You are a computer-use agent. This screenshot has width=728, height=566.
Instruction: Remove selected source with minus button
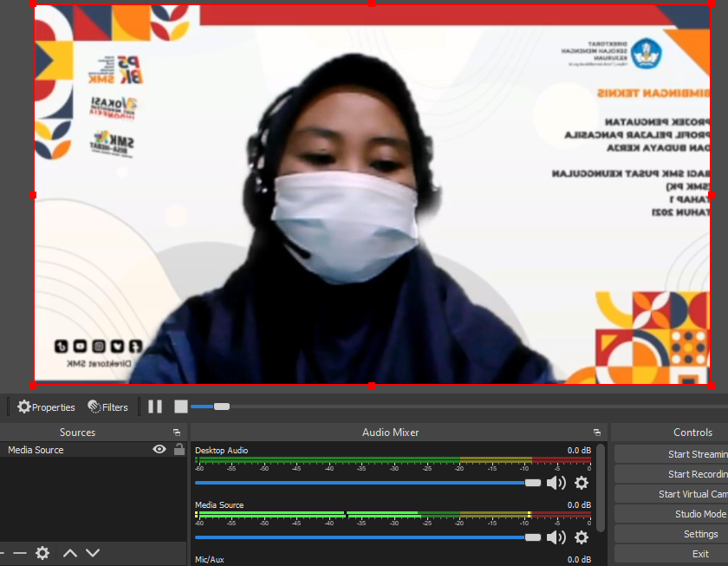tap(20, 553)
